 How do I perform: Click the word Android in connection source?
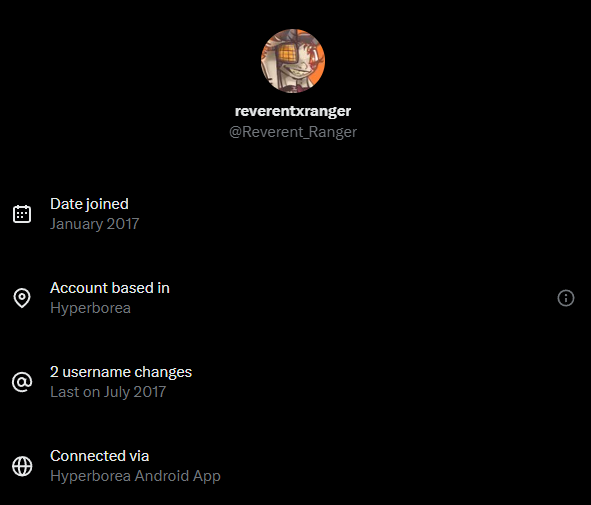pyautogui.click(x=162, y=476)
